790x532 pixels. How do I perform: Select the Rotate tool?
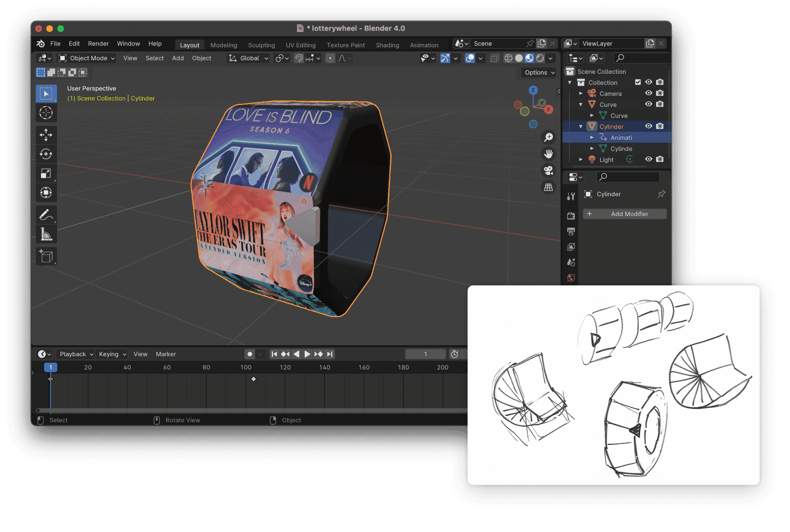46,154
